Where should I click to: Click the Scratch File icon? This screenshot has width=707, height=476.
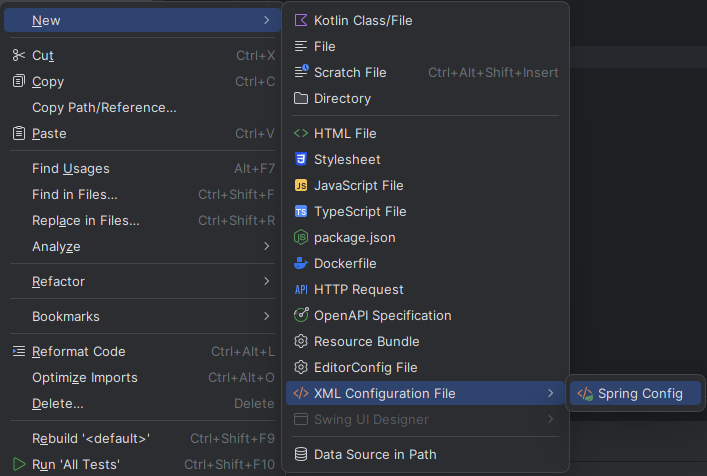(301, 72)
